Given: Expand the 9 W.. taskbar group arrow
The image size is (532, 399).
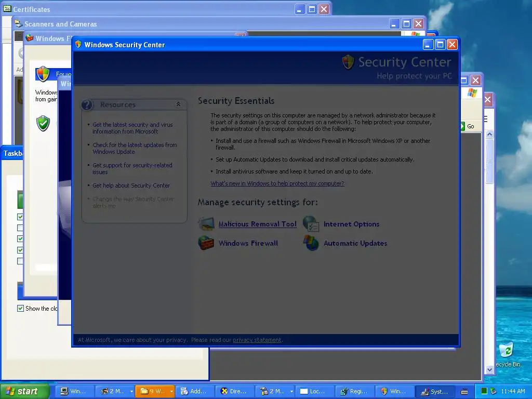Looking at the screenshot, I should 171,392.
